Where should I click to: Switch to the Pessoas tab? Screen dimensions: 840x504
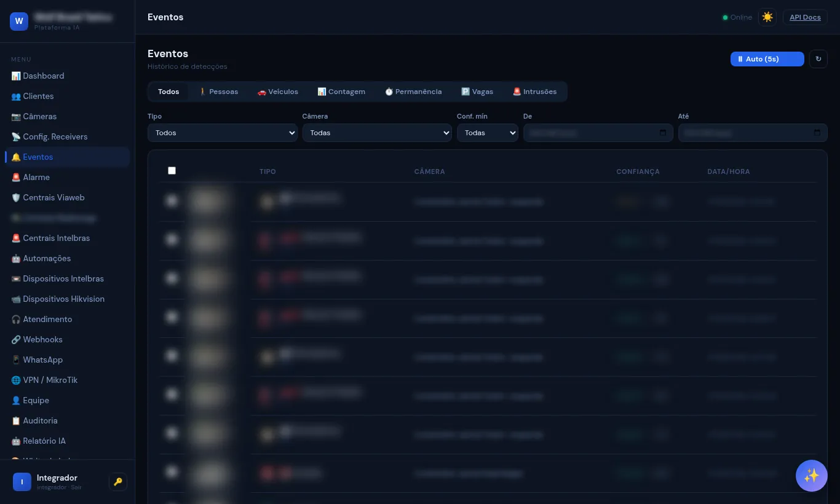(218, 92)
